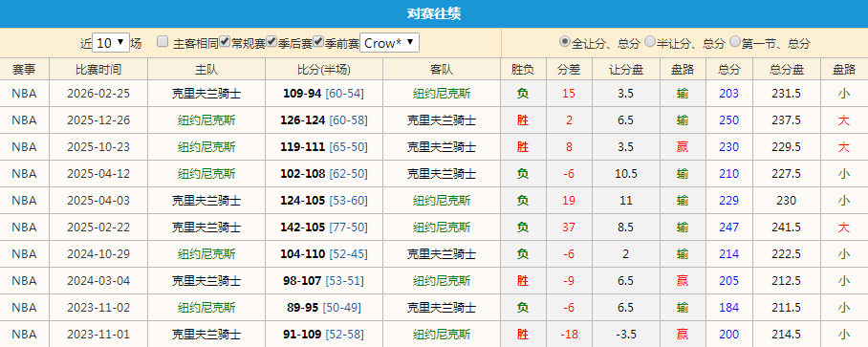Click the date 2024-03-04

(98, 281)
